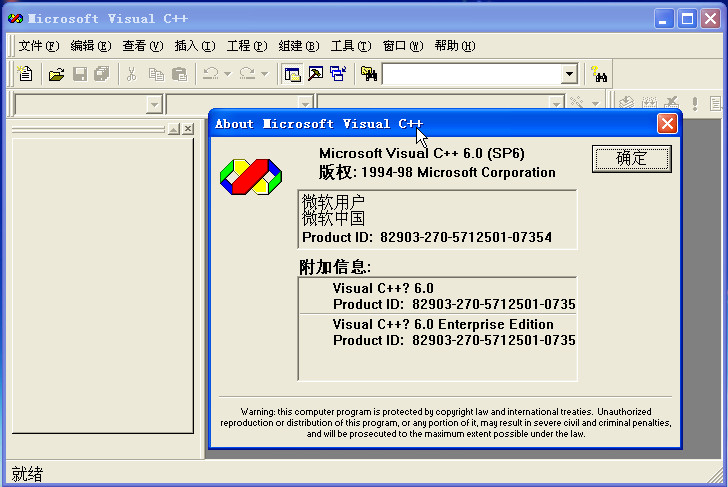728x487 pixels.
Task: Minimize the Microsoft Visual C++ main window
Action: [x=664, y=19]
